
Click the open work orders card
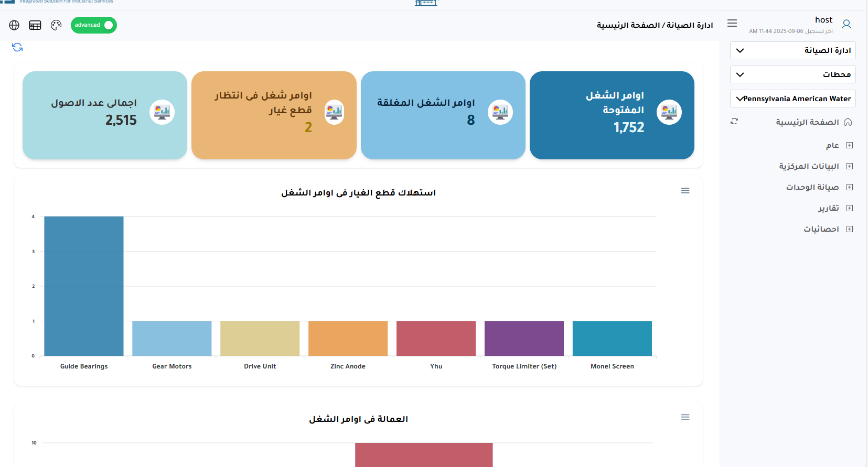point(612,115)
